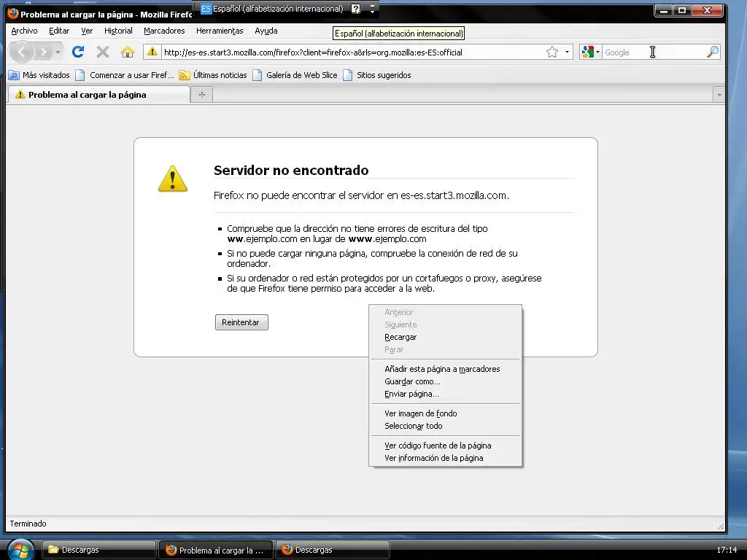The image size is (747, 560).
Task: Open the Marcadores menu
Action: click(x=164, y=31)
